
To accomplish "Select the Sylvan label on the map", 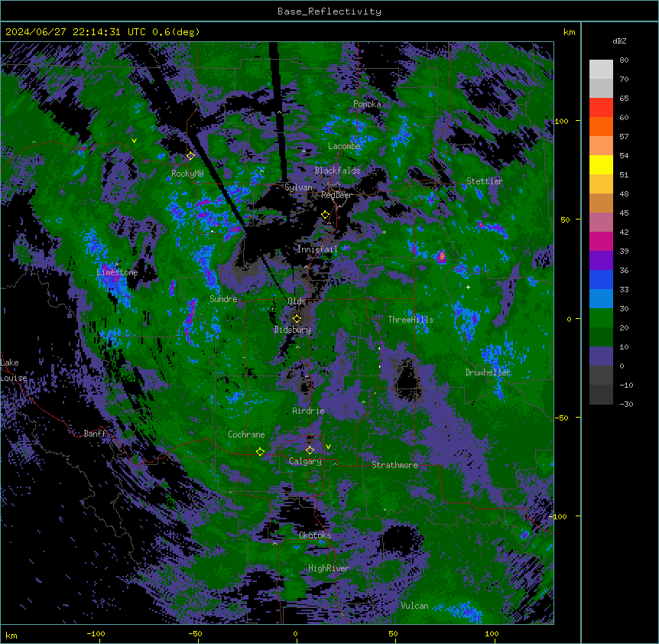I will point(298,187).
